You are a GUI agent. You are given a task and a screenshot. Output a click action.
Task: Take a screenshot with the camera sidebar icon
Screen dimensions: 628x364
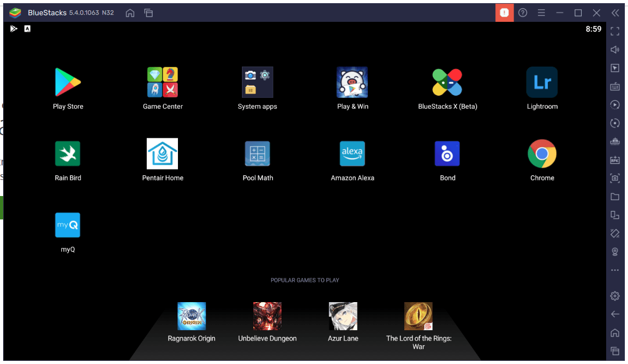point(615,178)
